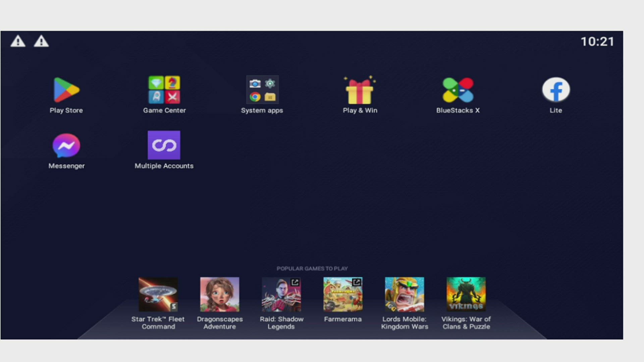The image size is (644, 362).
Task: Click the Popular Games To Play label
Action: pyautogui.click(x=312, y=268)
